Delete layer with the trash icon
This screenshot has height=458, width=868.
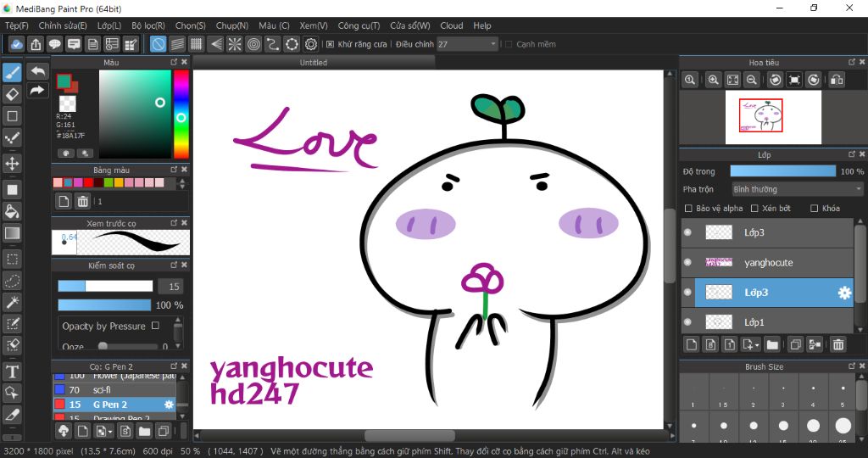point(838,344)
